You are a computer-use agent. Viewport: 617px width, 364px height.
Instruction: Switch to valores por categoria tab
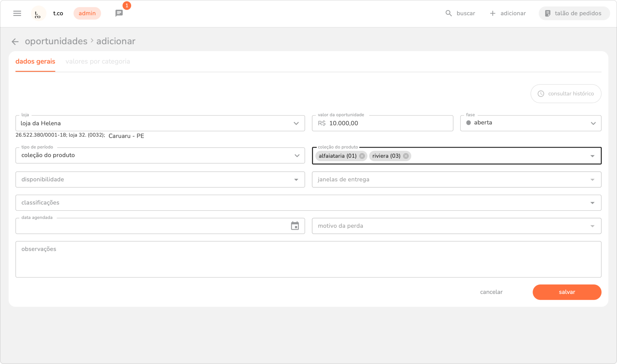point(98,62)
